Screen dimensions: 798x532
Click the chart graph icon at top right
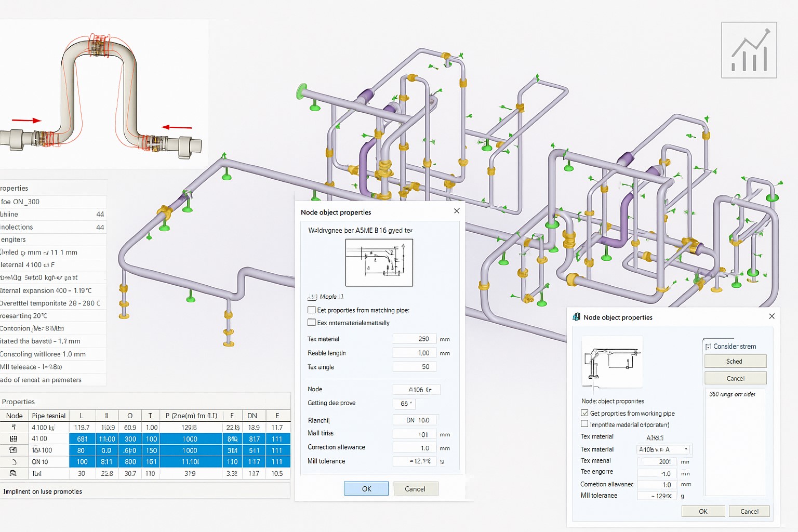pyautogui.click(x=749, y=50)
